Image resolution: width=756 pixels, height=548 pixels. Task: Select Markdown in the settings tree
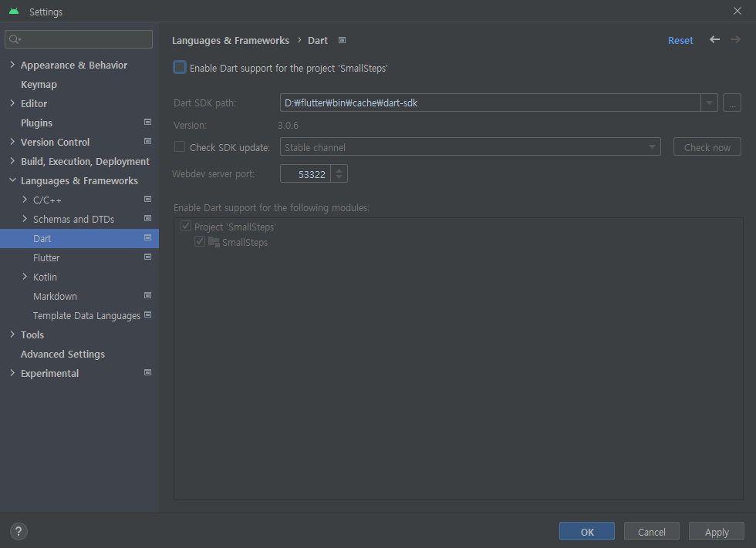[55, 296]
